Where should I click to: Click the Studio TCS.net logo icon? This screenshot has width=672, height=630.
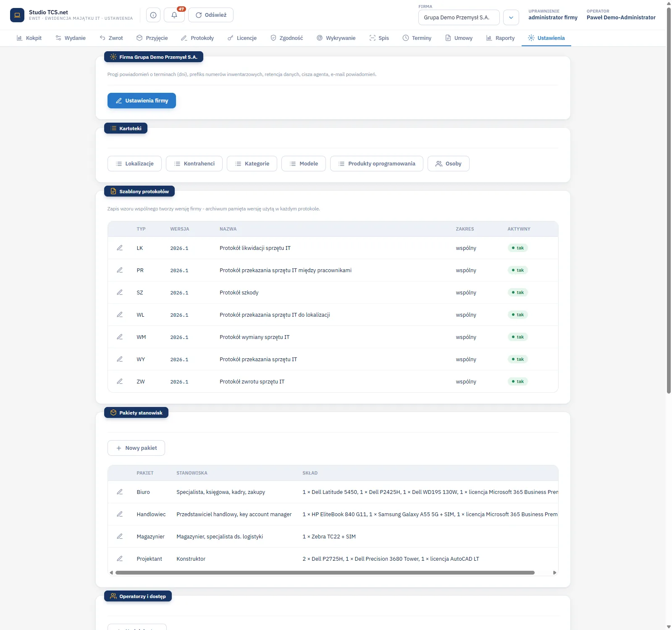pos(17,15)
